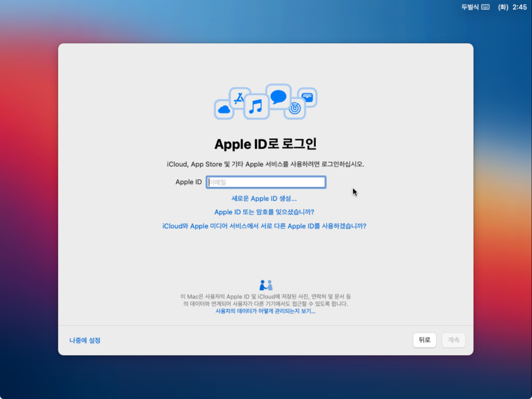
Task: Click the card-shaped icon at far right
Action: (307, 97)
